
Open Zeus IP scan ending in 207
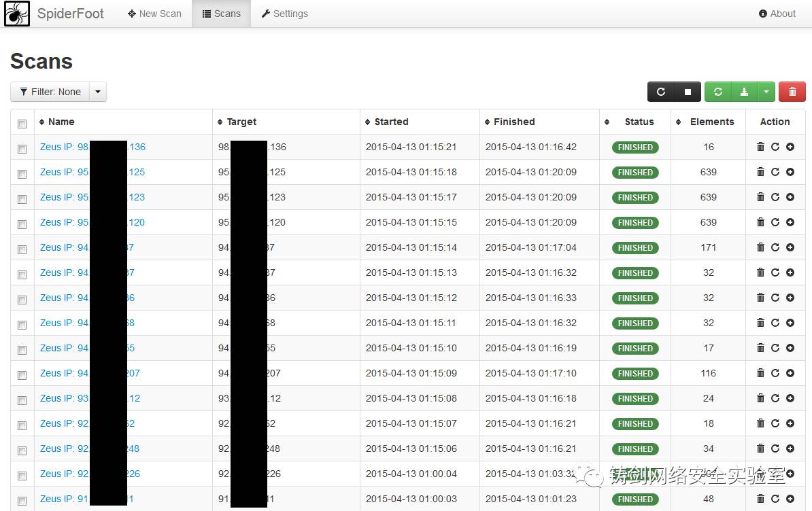(90, 373)
